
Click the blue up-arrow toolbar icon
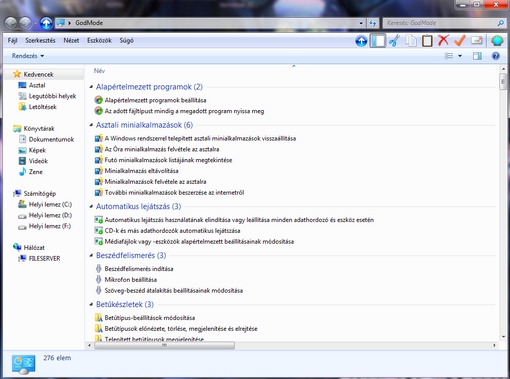(x=361, y=41)
